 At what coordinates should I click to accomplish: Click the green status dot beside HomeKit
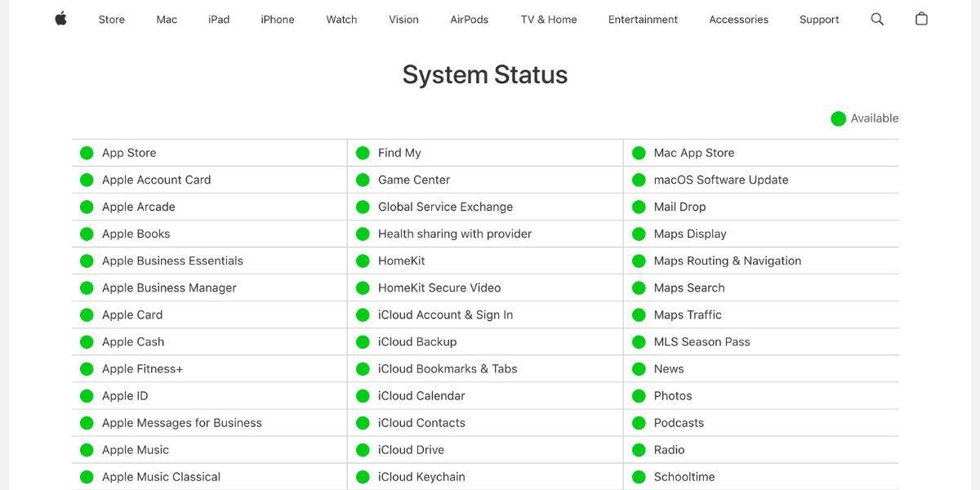coord(362,261)
